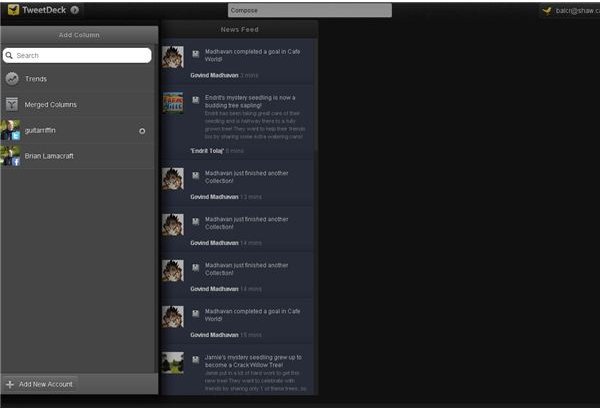This screenshot has width=600, height=409.
Task: Click the guitarriffin account avatar
Action: click(10, 130)
